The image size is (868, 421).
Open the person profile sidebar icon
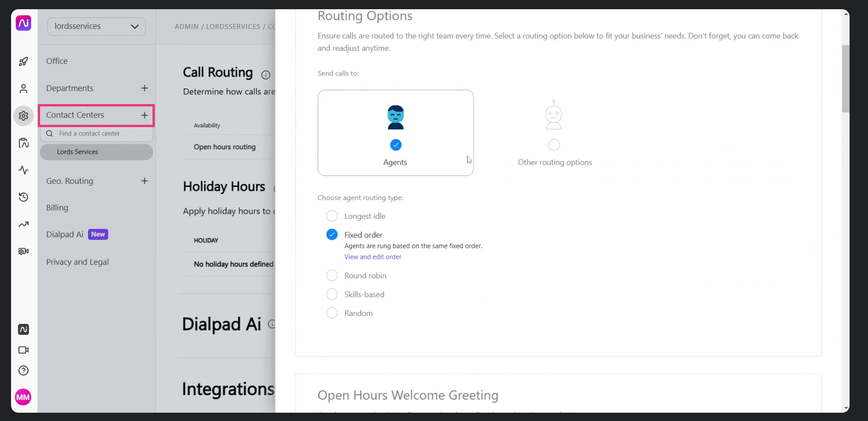point(23,88)
